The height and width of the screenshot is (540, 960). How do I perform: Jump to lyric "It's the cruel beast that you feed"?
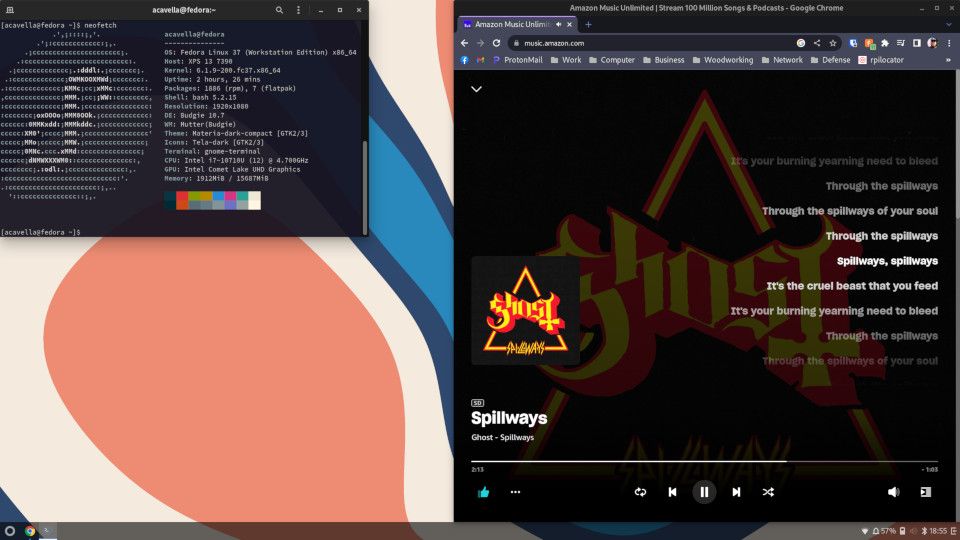click(x=852, y=286)
